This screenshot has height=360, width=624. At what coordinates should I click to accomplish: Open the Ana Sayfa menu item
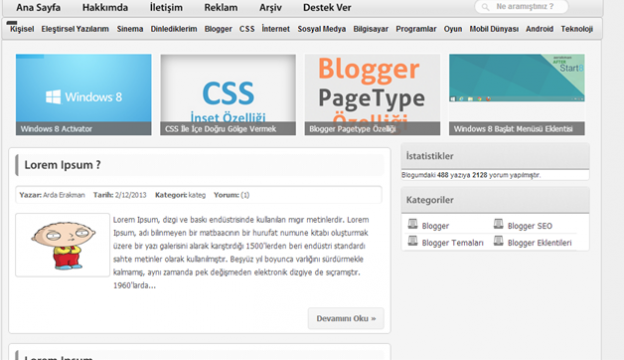click(38, 8)
